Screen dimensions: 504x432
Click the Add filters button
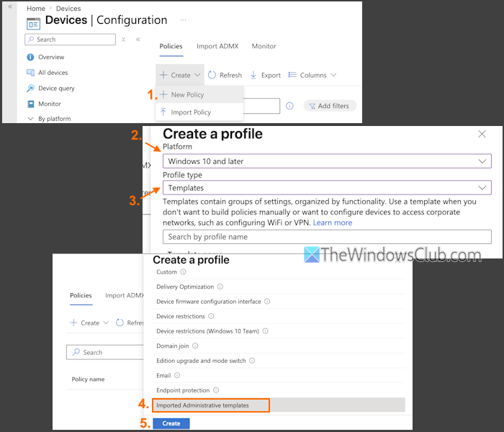[x=330, y=106]
